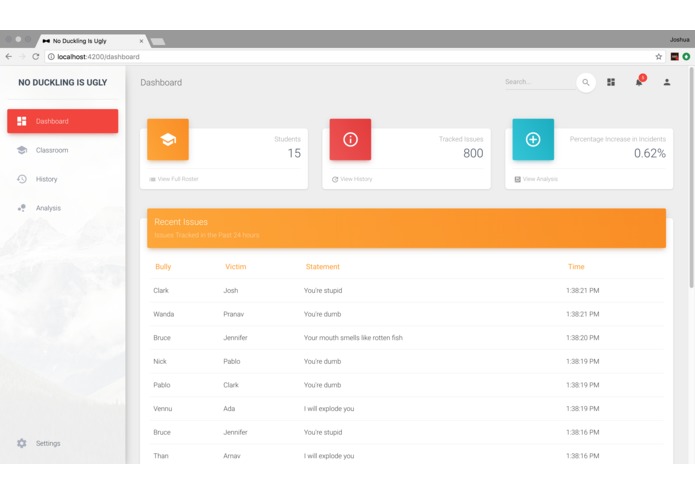This screenshot has width=695, height=494.
Task: Select the No Duckling Is Ugly browser tab
Action: pos(92,41)
